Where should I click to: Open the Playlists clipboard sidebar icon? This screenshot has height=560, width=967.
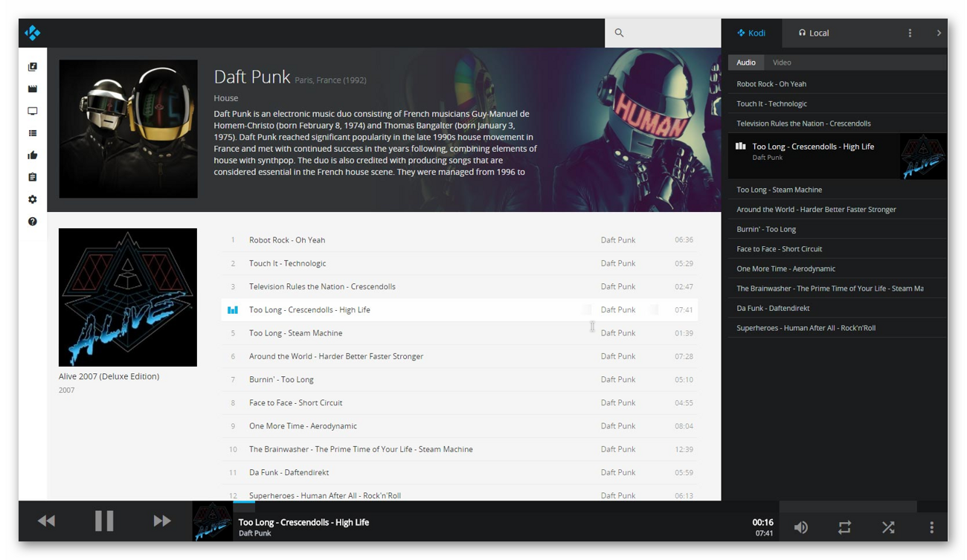pos(33,178)
